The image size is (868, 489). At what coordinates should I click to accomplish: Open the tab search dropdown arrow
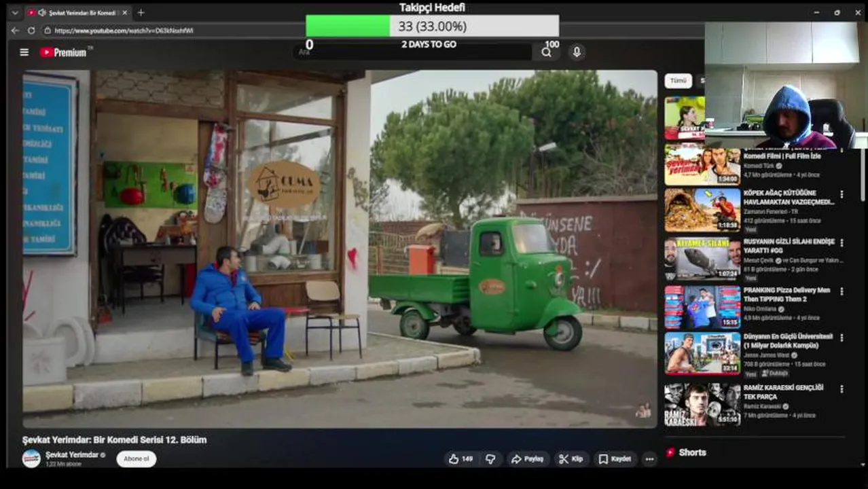(x=14, y=13)
